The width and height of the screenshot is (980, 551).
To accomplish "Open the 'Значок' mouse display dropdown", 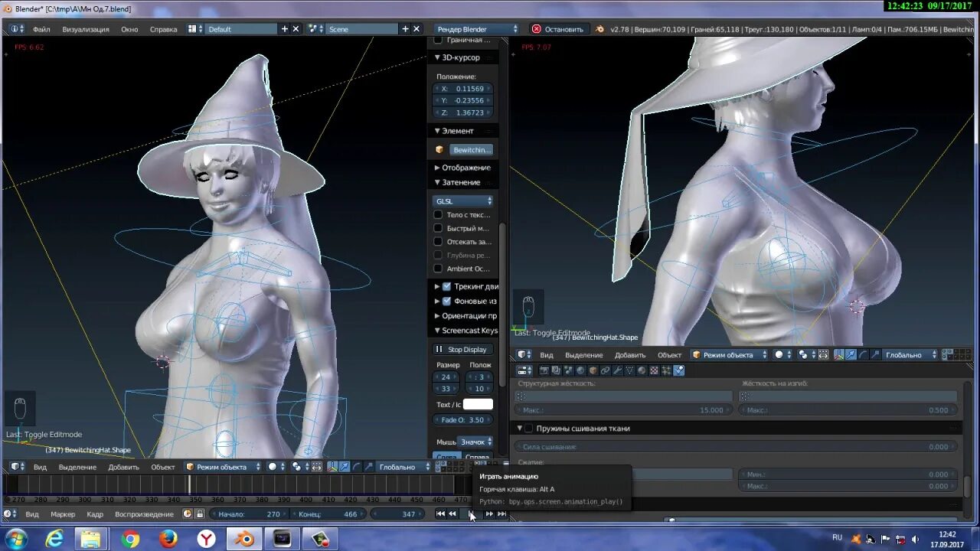I will [476, 442].
